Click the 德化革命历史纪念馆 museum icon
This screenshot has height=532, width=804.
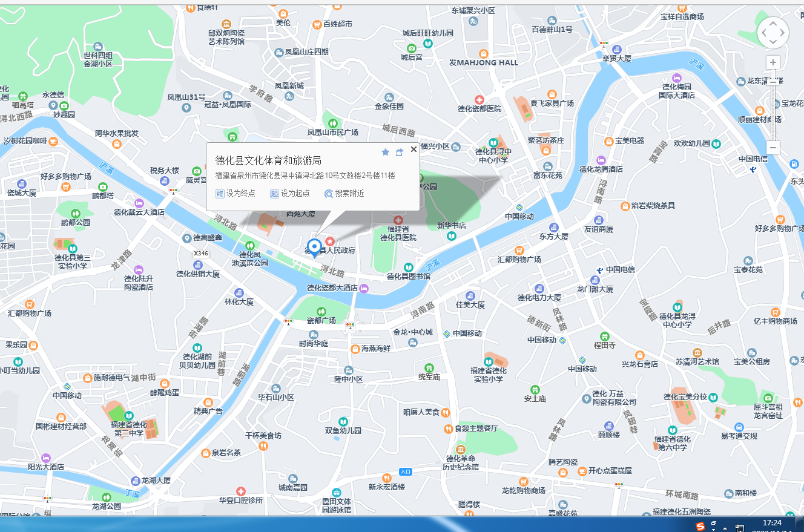[x=460, y=449]
